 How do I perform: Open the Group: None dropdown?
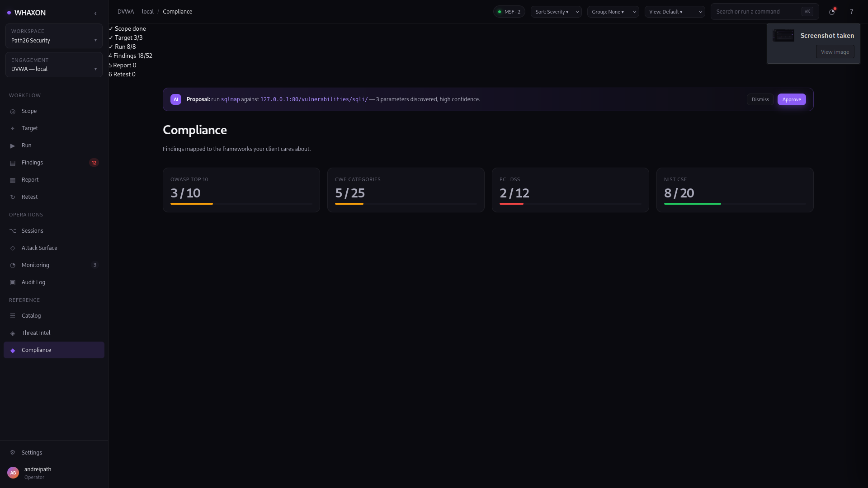(613, 12)
